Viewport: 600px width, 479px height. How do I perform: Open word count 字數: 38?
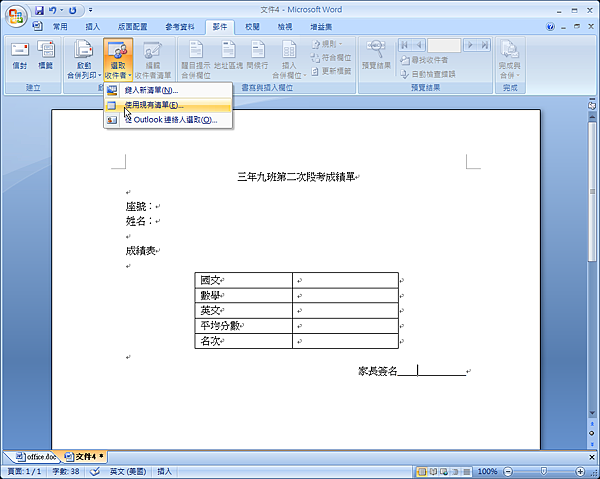click(x=66, y=471)
